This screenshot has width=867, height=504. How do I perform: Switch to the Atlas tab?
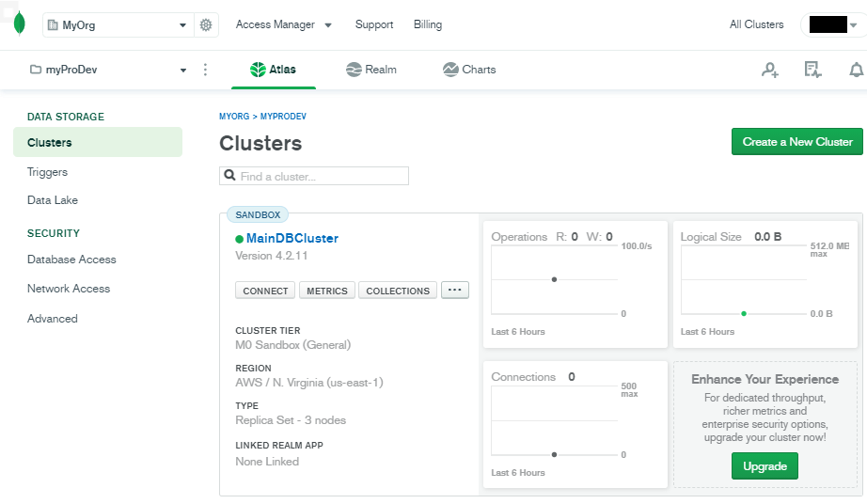click(x=273, y=70)
